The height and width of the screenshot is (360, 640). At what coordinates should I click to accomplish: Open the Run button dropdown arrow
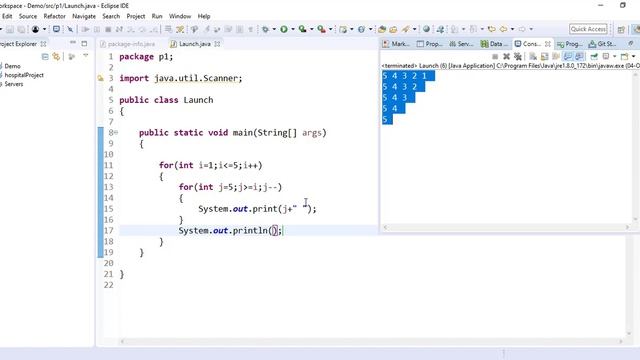coord(293,29)
